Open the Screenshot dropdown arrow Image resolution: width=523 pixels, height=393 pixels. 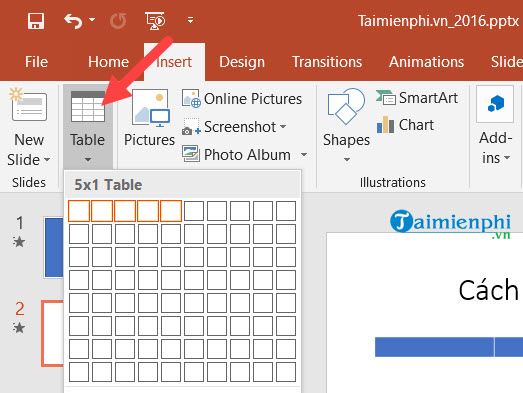pos(283,126)
